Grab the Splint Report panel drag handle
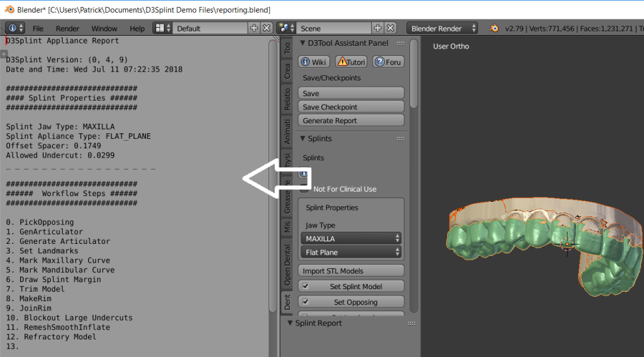644x357 pixels. (x=411, y=323)
